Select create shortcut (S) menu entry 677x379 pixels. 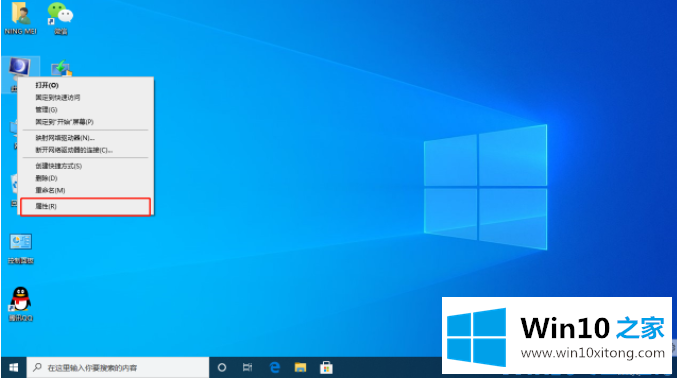tap(85, 166)
